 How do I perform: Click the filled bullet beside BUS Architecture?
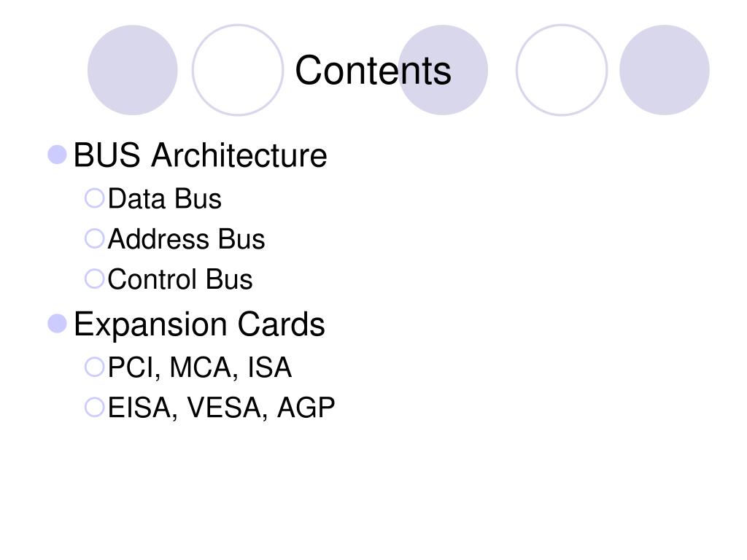tap(57, 155)
